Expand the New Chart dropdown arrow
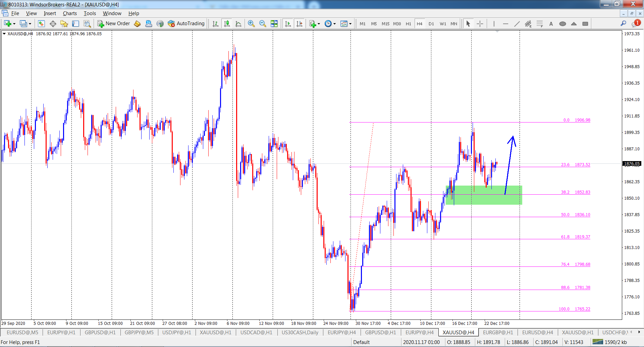 (x=14, y=24)
